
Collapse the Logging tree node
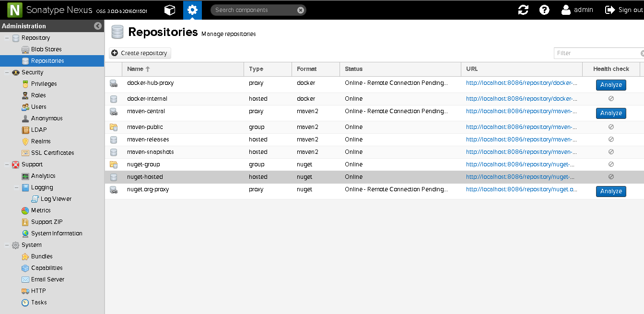coord(16,187)
